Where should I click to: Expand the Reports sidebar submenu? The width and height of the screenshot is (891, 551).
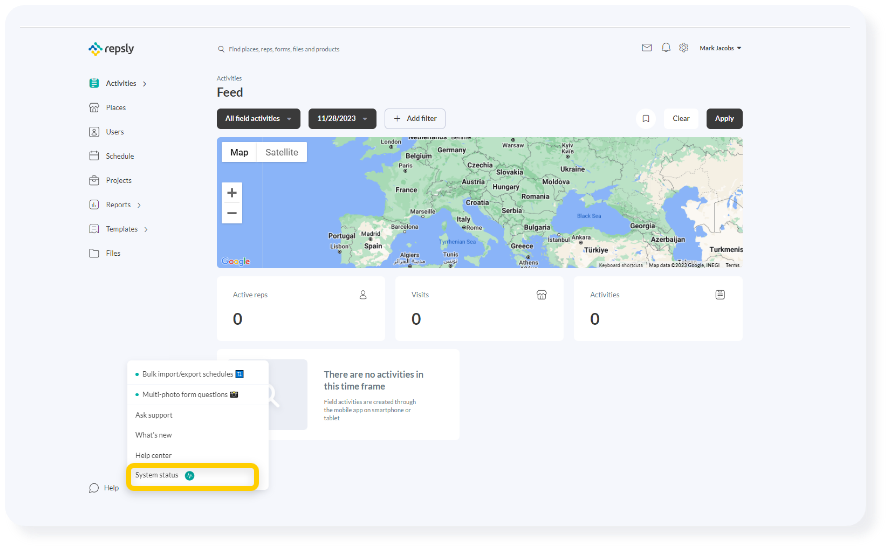[x=138, y=205]
